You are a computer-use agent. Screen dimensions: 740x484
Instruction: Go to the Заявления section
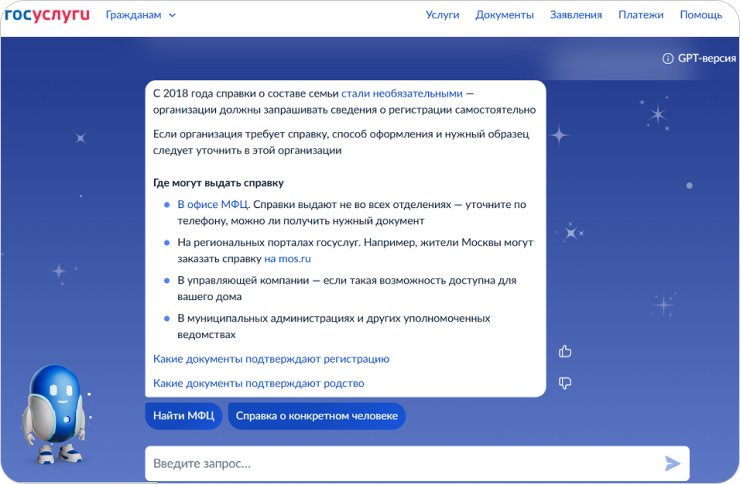pos(576,15)
